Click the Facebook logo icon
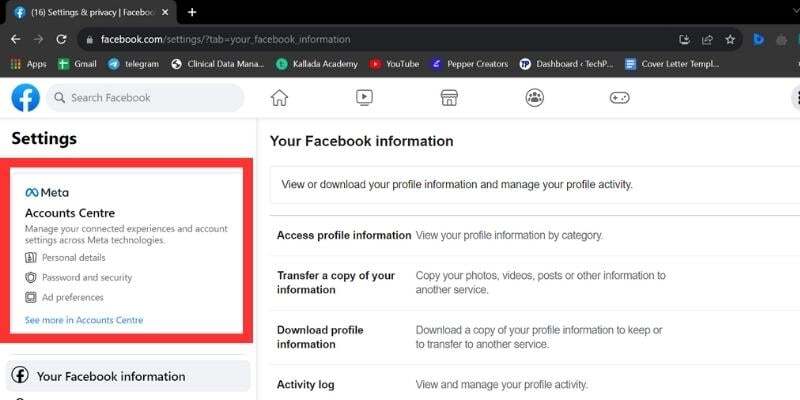800x400 pixels. 26,97
